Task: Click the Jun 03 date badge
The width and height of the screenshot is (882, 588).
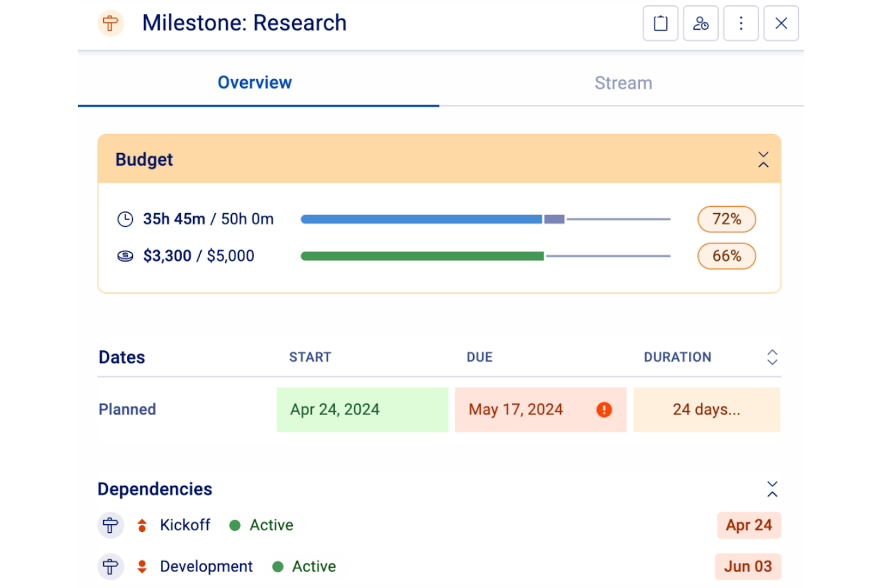Action: 748,567
